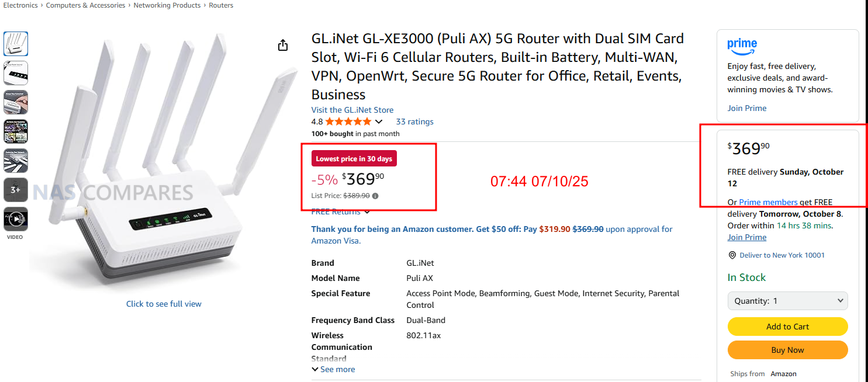Go to Electronics breadcrumb category
This screenshot has height=382, width=868.
(20, 5)
